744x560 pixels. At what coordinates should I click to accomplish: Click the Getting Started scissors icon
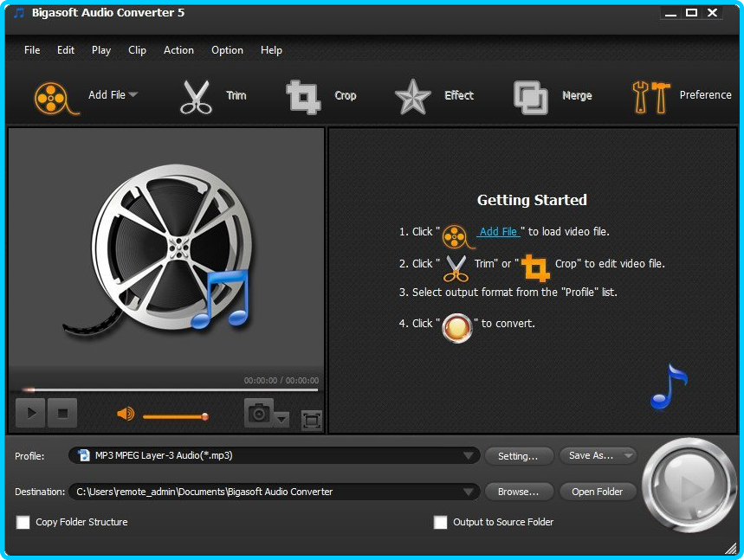point(456,268)
